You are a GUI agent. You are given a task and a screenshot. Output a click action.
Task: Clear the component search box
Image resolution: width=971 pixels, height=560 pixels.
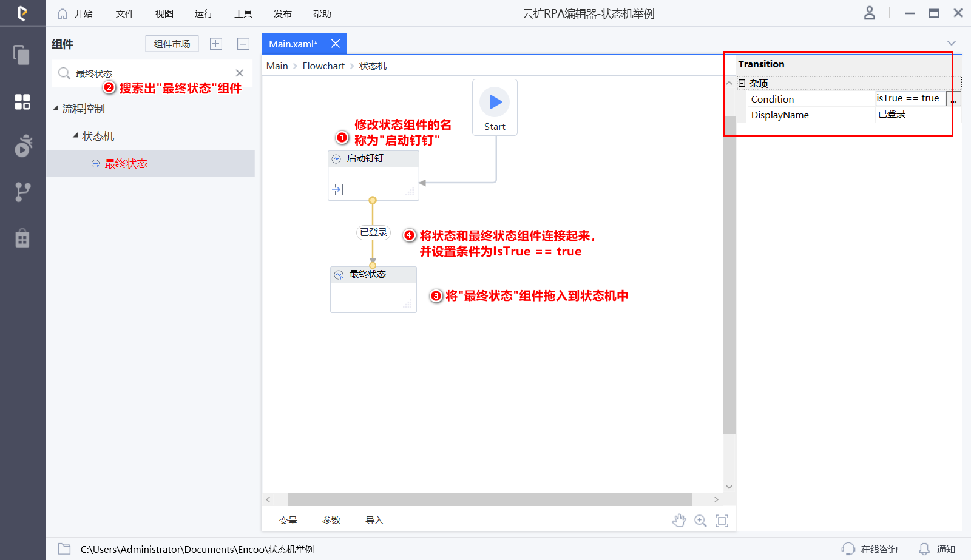(x=240, y=73)
